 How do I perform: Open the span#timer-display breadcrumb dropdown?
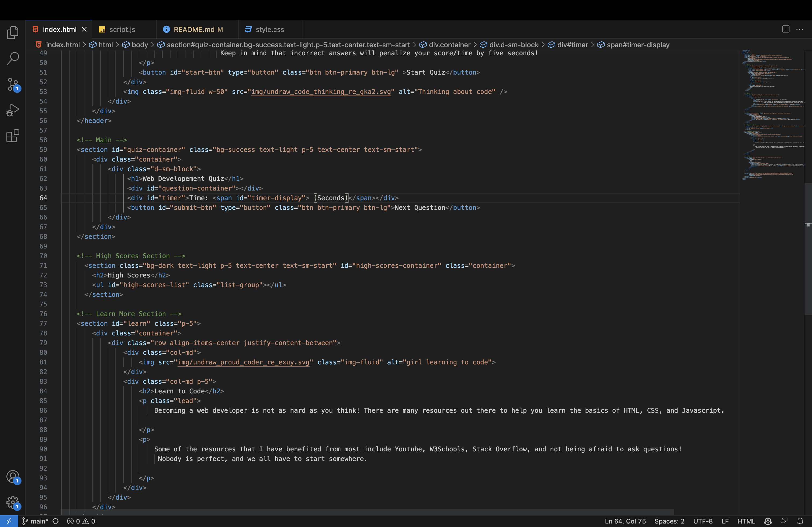[x=638, y=45]
